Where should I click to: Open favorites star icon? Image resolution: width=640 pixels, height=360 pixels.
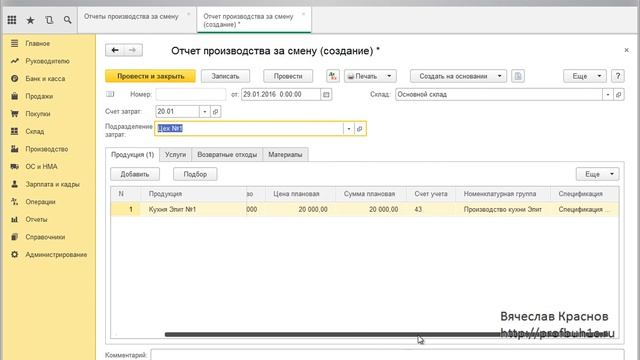pyautogui.click(x=30, y=20)
